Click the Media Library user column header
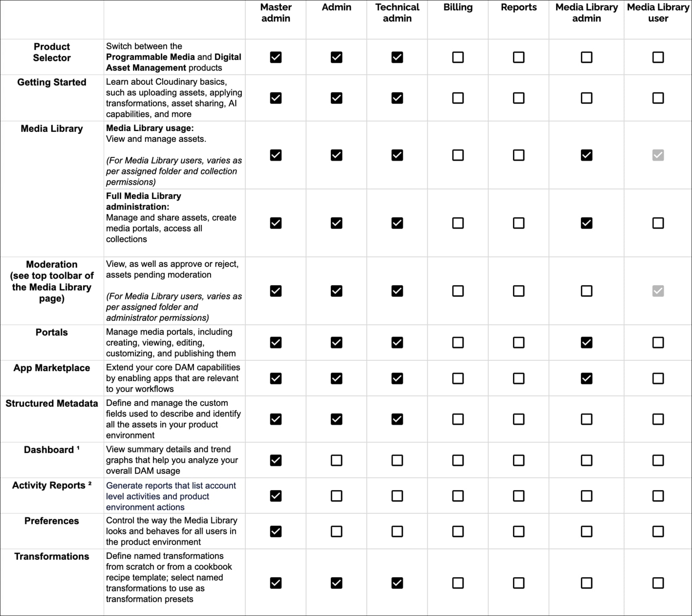The width and height of the screenshot is (692, 616). coord(658,13)
